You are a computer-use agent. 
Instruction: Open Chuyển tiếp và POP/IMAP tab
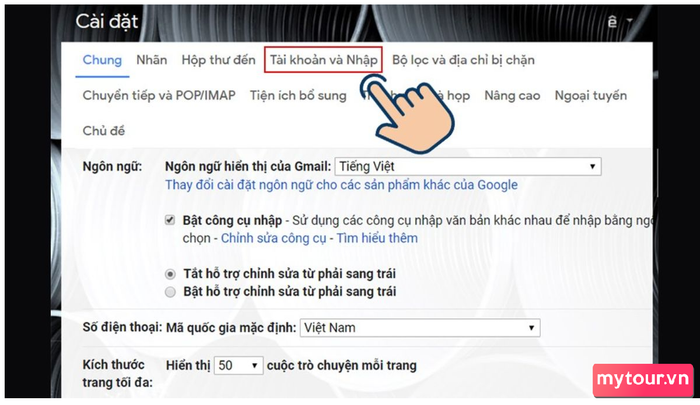point(159,96)
